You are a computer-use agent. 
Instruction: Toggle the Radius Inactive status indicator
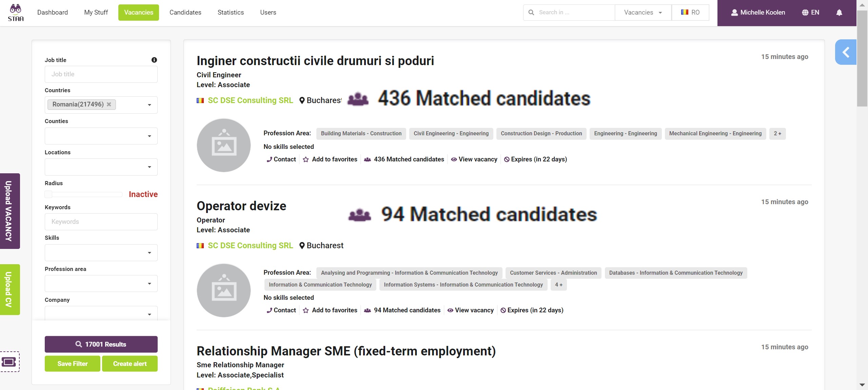tap(143, 194)
